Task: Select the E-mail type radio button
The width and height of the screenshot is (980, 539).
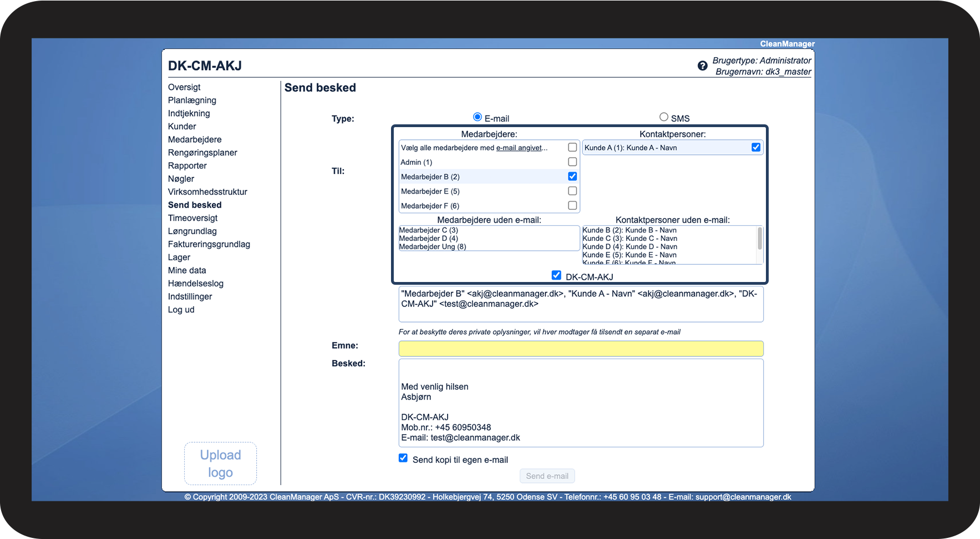Action: click(x=477, y=117)
